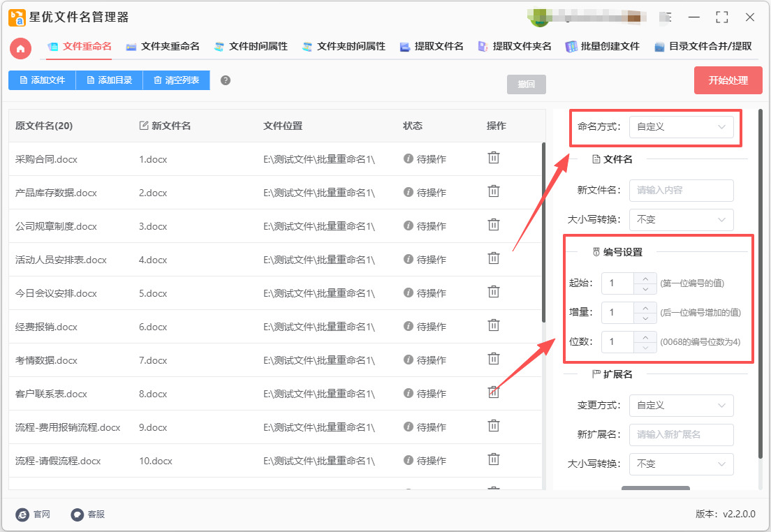Click the 起始 number field
Viewport: 771px width, 532px height.
[x=617, y=283]
